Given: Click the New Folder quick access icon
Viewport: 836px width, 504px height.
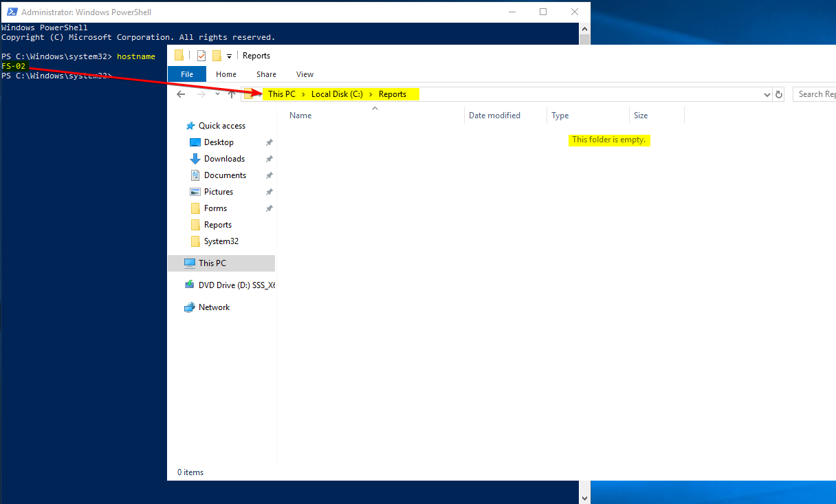Looking at the screenshot, I should coord(217,56).
